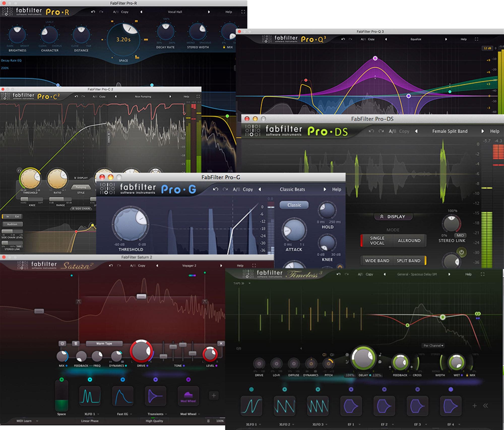Click undo arrow in Pro-G header
Image resolution: width=504 pixels, height=430 pixels.
coord(215,189)
